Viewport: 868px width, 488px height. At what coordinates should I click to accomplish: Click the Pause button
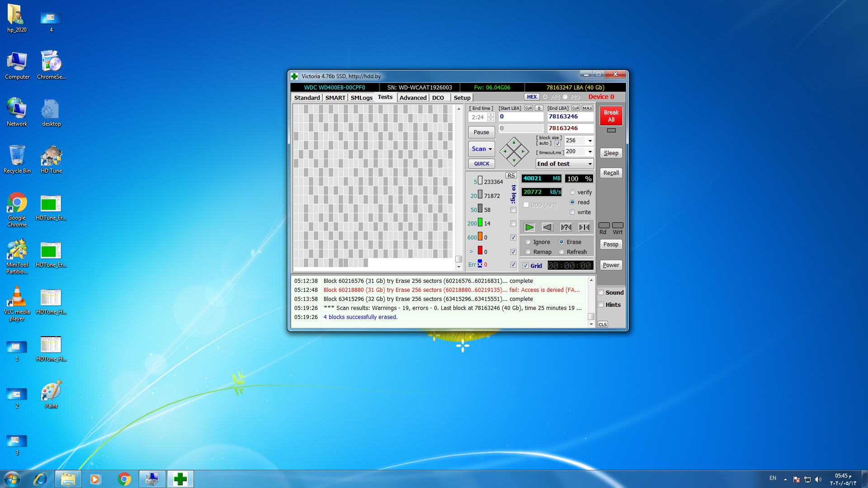[481, 132]
